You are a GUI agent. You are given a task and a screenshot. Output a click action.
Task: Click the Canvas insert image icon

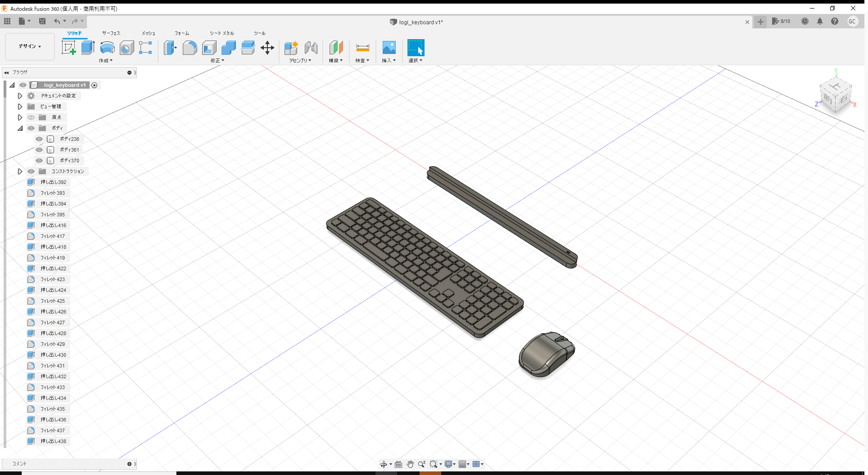coord(389,47)
